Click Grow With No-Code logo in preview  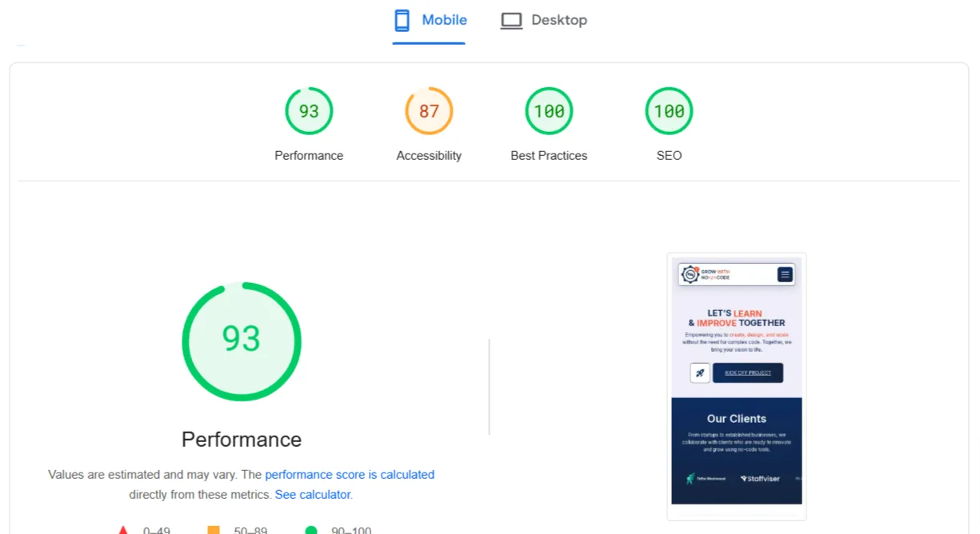pos(706,274)
